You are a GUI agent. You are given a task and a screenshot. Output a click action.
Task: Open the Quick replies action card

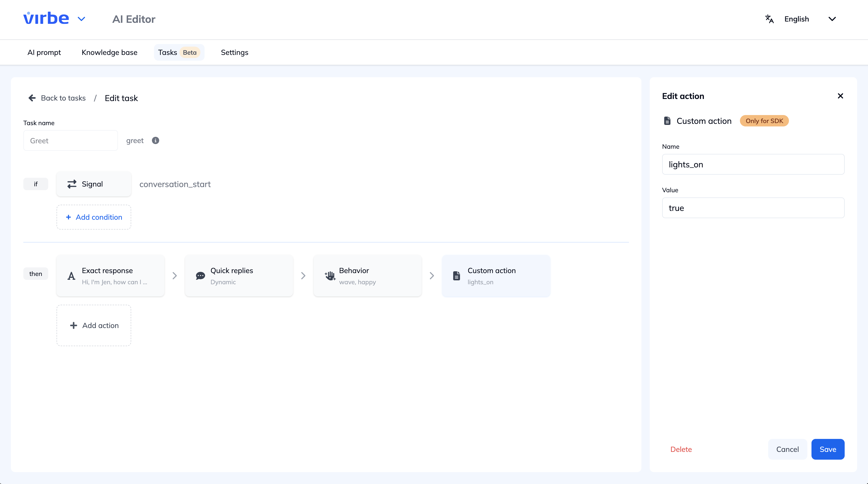pyautogui.click(x=239, y=275)
